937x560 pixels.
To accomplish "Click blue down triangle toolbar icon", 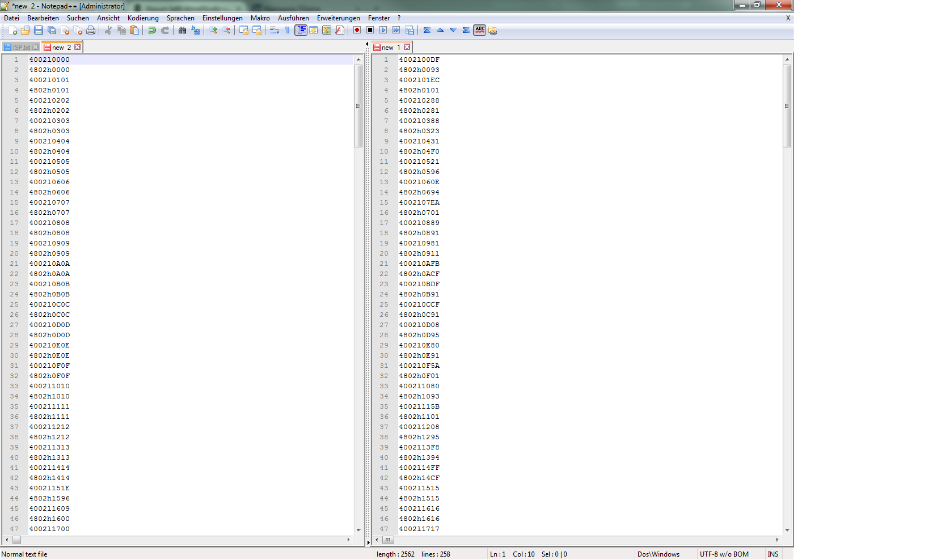I will pos(453,30).
